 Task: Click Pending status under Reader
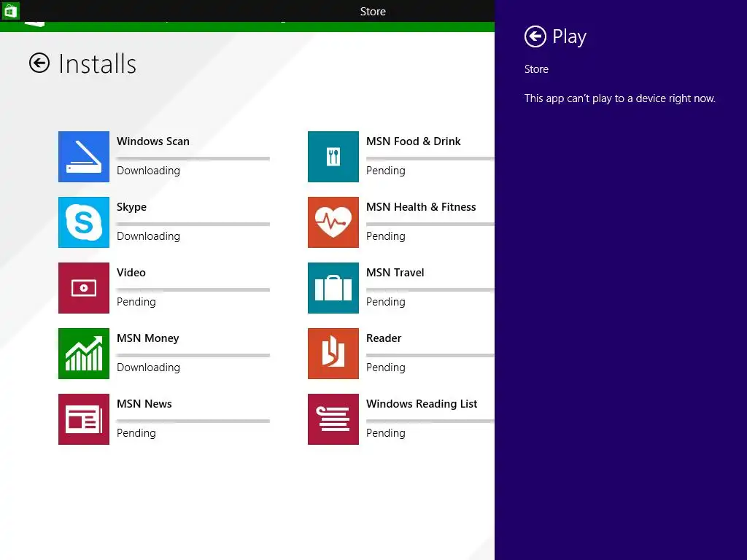(385, 367)
